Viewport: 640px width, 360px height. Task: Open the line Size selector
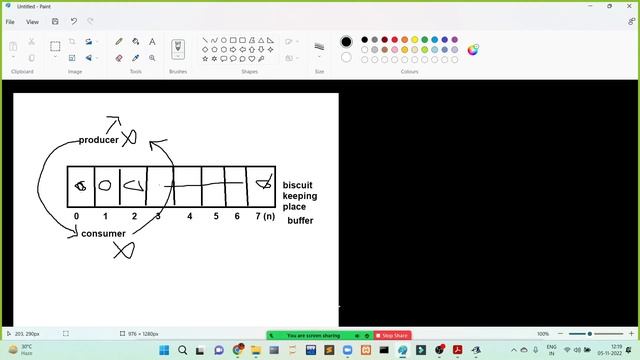[x=319, y=49]
